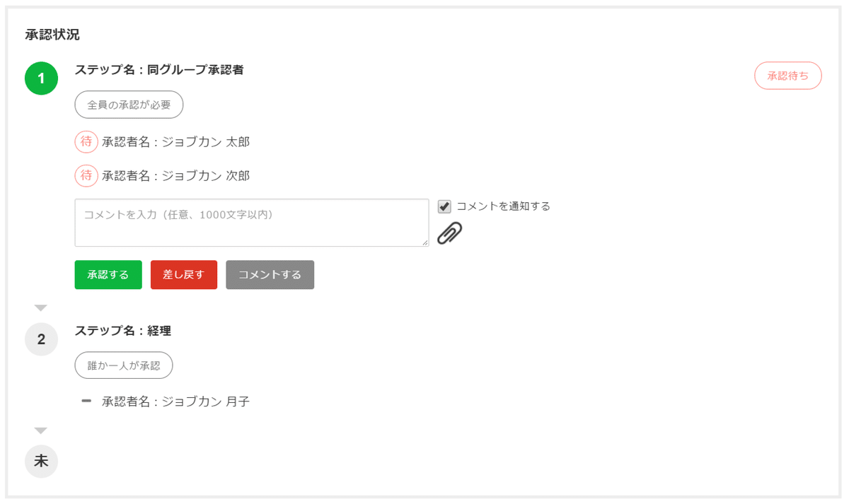The width and height of the screenshot is (849, 504).
Task: Click the 承認待ち status badge
Action: (787, 76)
